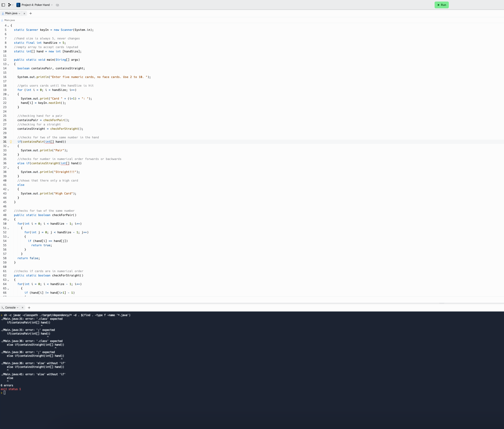
Task: Collapse the if block fold at line 32
Action: [8, 146]
